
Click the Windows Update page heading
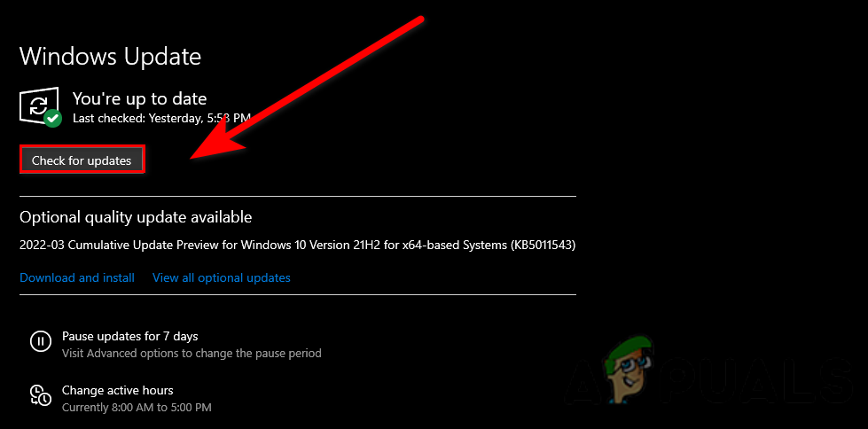pos(110,56)
